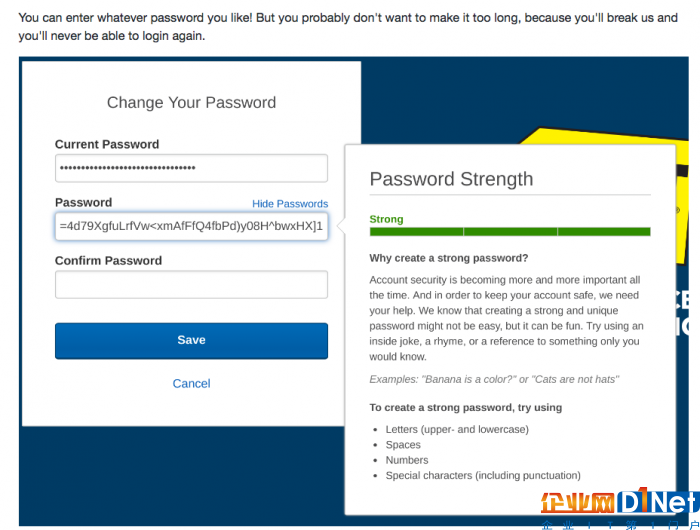Click the Password Strength heading
The height and width of the screenshot is (530, 700).
[x=451, y=179]
